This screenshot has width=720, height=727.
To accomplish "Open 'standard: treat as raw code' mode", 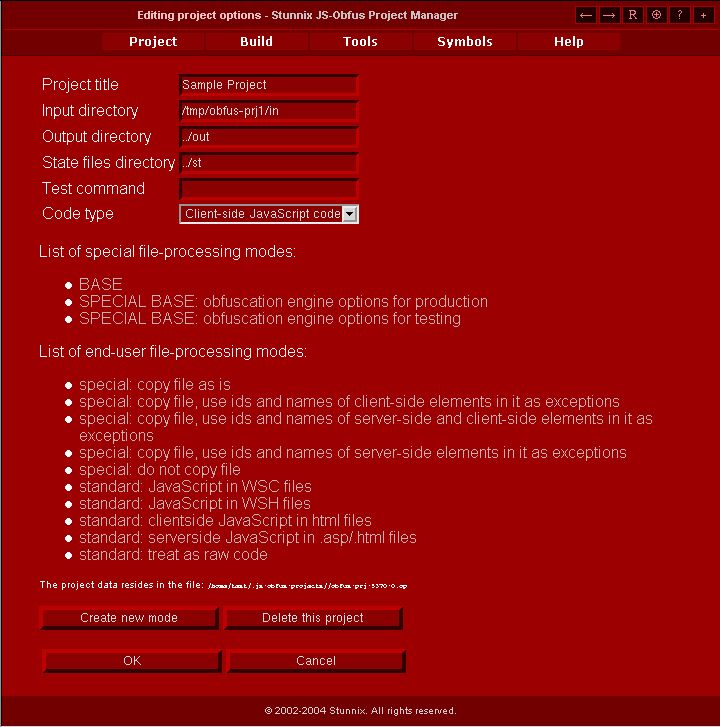I will 173,555.
